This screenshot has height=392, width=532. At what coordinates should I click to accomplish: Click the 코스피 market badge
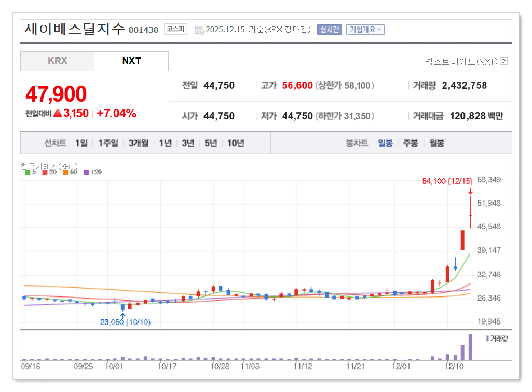click(175, 29)
